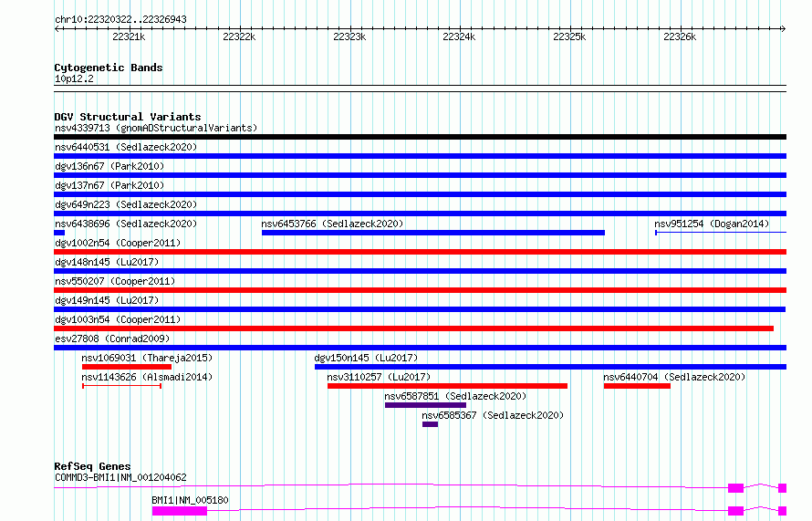Click the nsv6453766 blue variant bar
The image size is (812, 521).
[433, 233]
